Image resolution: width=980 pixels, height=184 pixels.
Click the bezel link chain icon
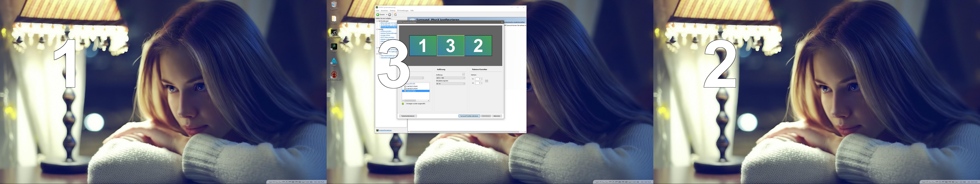[x=487, y=81]
